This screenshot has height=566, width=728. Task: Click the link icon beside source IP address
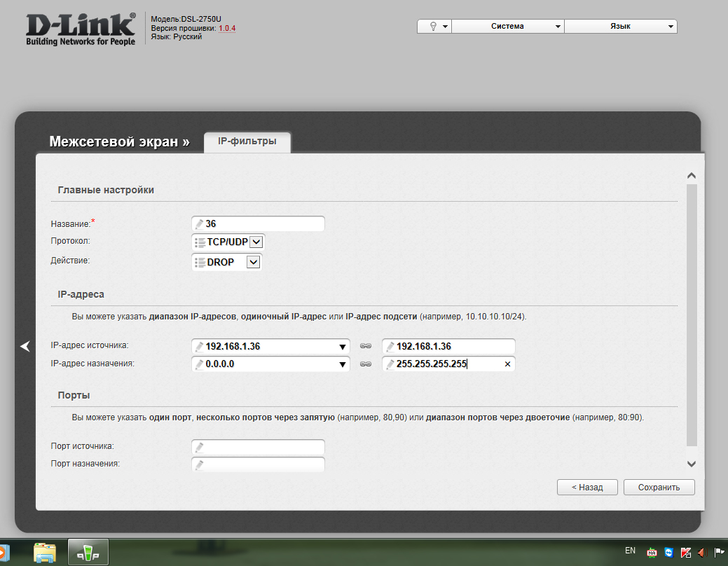(365, 346)
